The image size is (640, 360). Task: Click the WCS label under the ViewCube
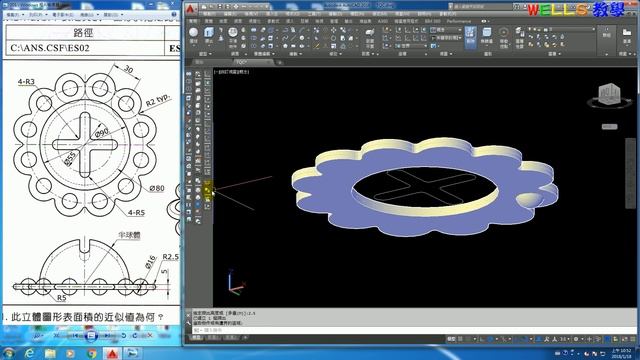tap(609, 127)
